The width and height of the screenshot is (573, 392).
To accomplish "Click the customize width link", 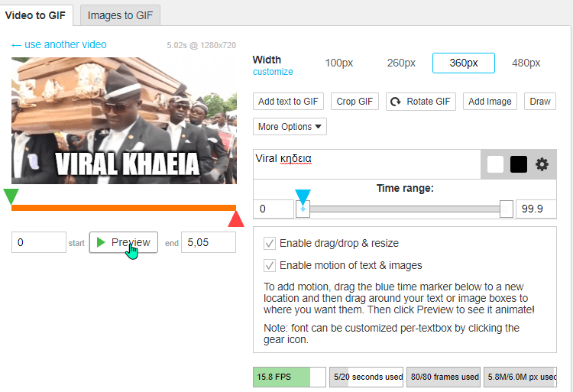I will (273, 72).
